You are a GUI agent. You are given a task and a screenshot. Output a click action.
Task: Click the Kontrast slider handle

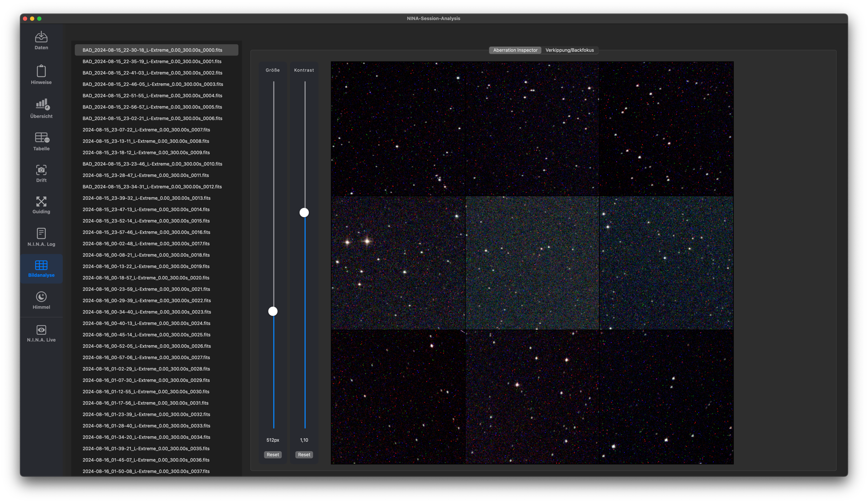point(304,213)
